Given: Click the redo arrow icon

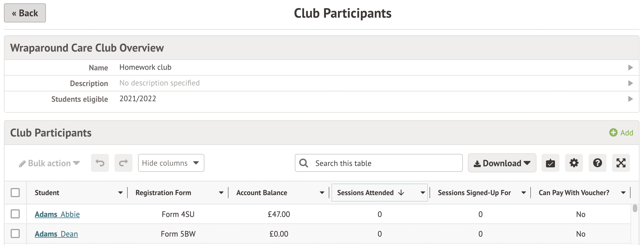Looking at the screenshot, I should click(x=123, y=163).
